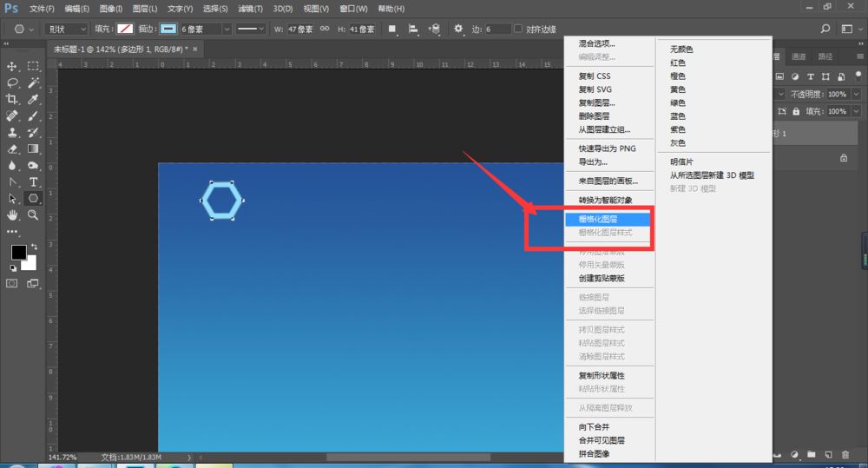Click 删除图层 in the context menu

pyautogui.click(x=594, y=115)
